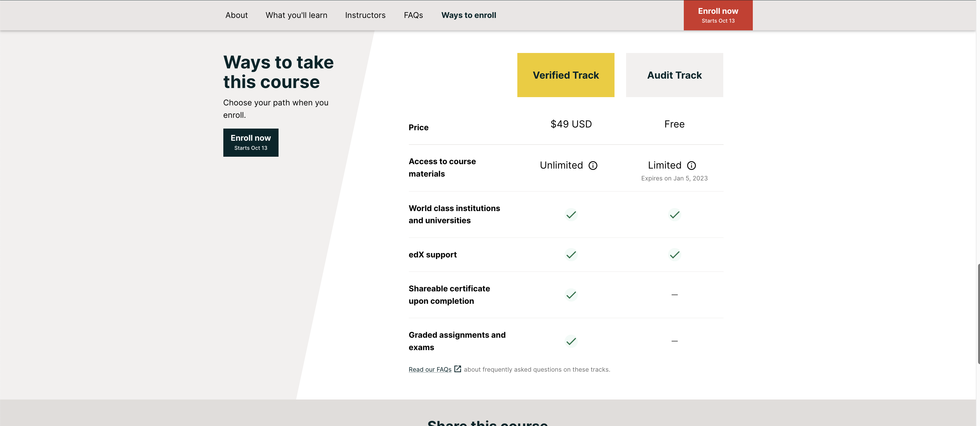Click Verified Track checkmark for graded assignments

571,341
